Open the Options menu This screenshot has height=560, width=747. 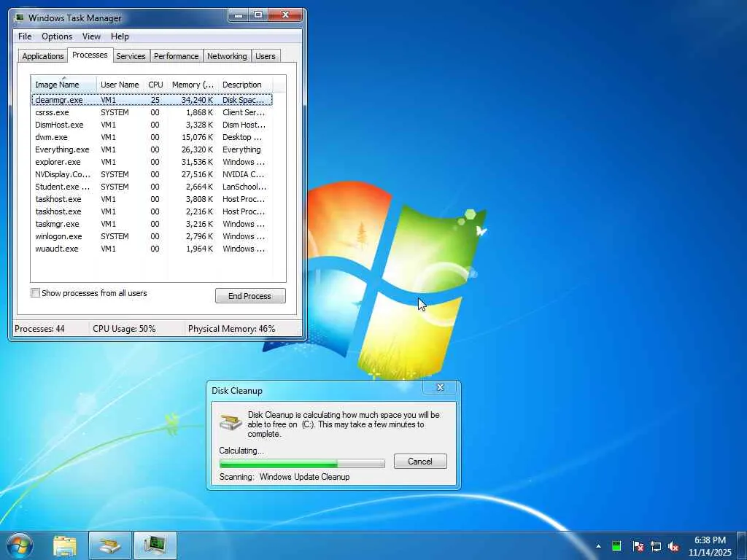(x=57, y=36)
